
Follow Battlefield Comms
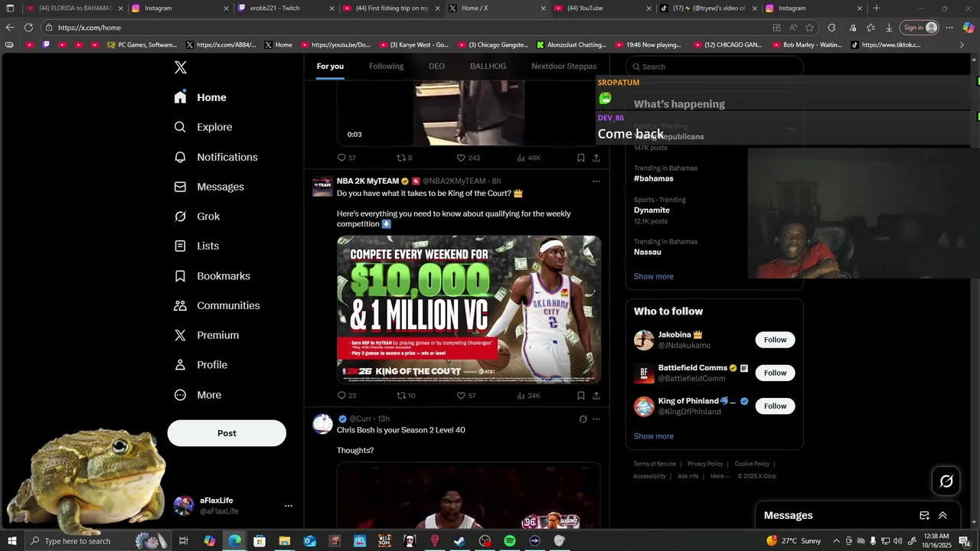coord(775,373)
